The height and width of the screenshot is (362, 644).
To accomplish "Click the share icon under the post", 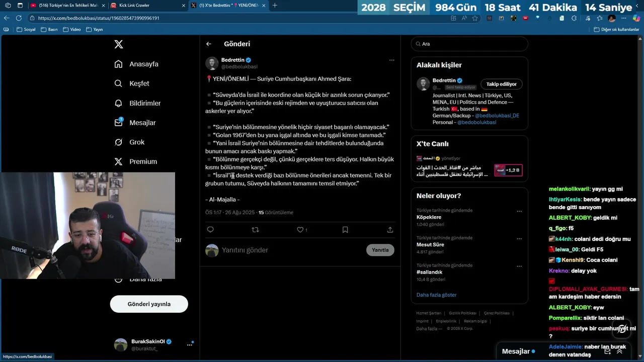I will tap(390, 230).
